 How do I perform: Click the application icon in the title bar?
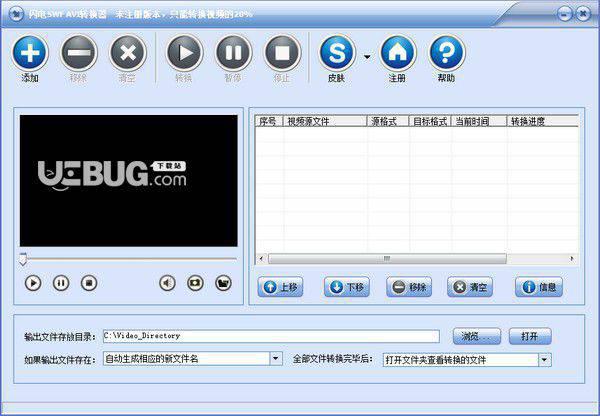[16, 15]
